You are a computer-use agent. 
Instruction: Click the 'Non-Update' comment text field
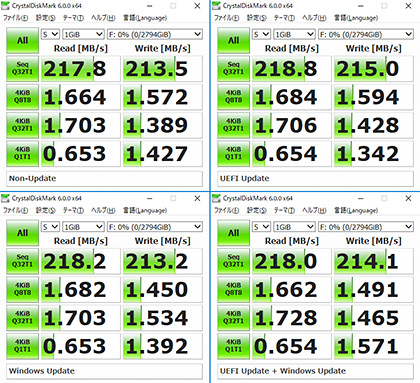104,179
